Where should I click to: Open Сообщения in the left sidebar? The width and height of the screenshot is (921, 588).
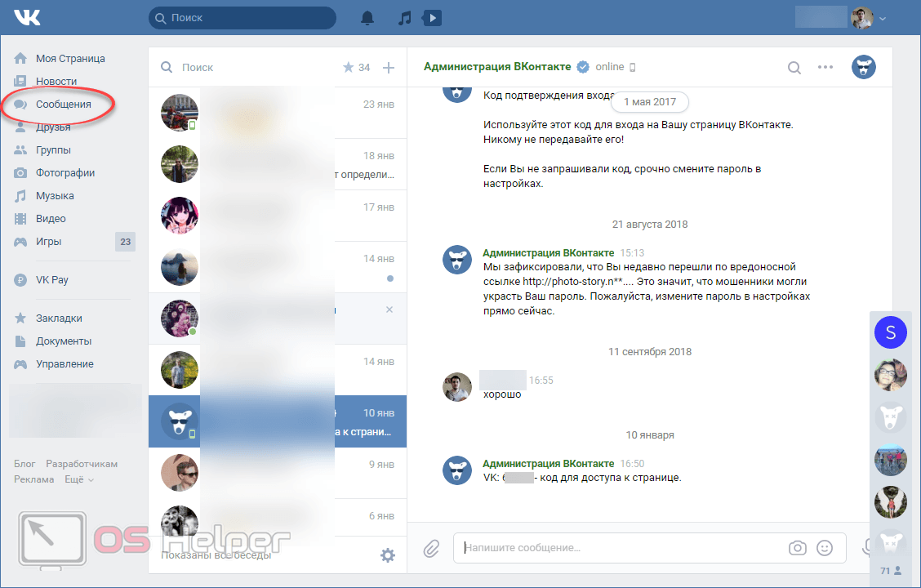click(x=63, y=105)
